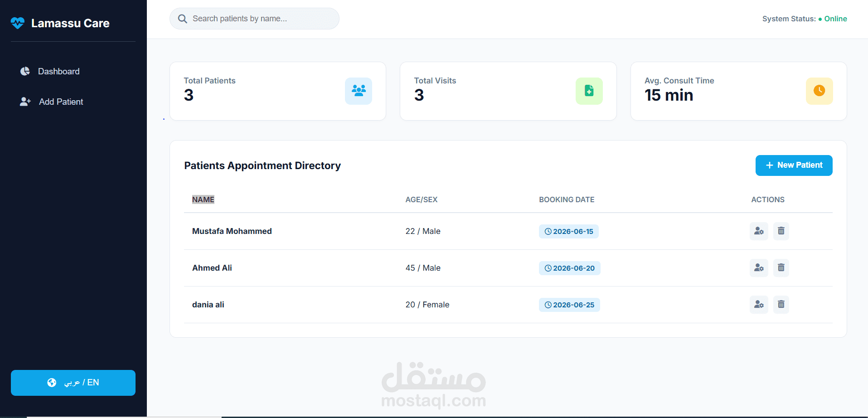Select the dania ali name cell

(x=208, y=305)
